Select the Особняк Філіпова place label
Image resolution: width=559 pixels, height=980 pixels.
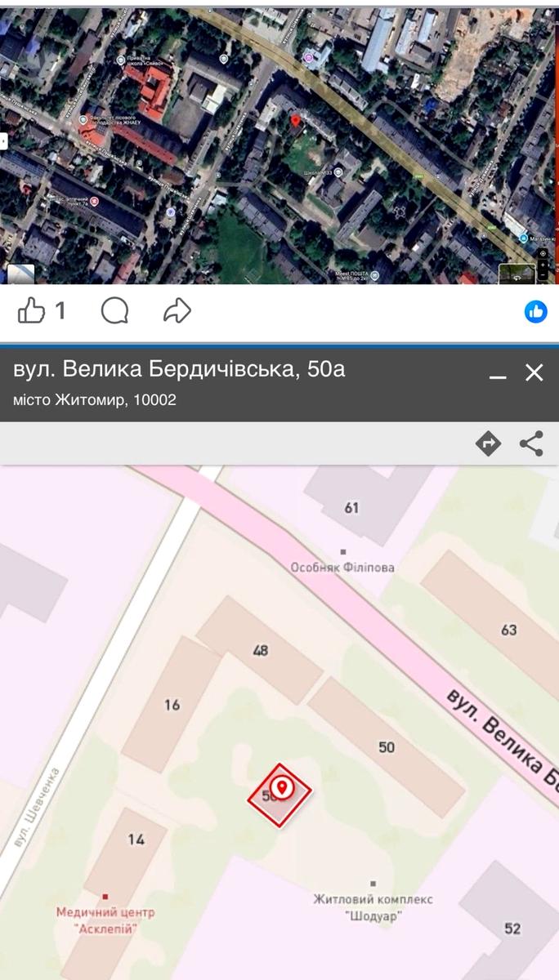343,566
